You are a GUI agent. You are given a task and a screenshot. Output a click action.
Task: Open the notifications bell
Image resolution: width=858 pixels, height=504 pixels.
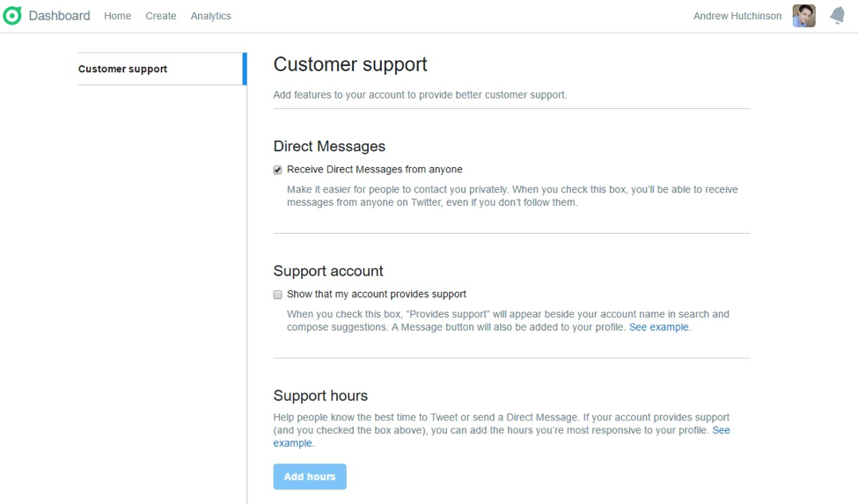pos(837,16)
